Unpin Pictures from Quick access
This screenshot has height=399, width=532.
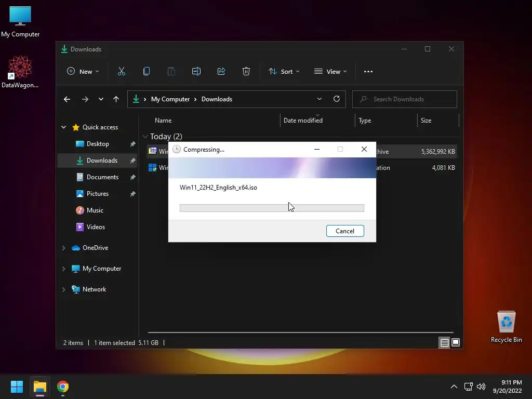(x=132, y=194)
